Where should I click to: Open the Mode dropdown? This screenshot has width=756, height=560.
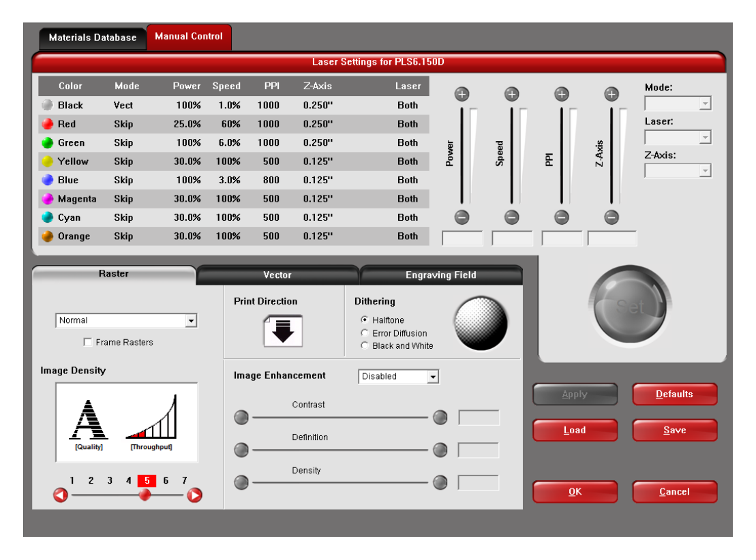[678, 103]
